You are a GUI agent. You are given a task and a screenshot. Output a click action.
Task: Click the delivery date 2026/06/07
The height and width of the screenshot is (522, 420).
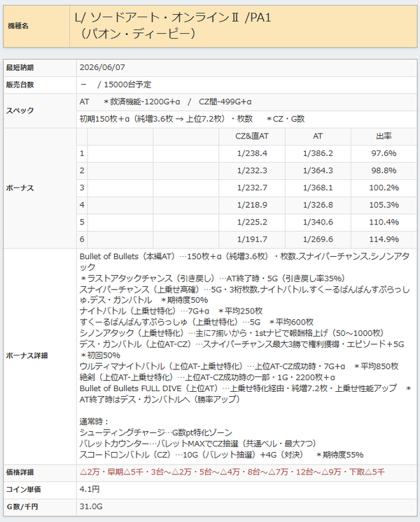click(x=102, y=68)
